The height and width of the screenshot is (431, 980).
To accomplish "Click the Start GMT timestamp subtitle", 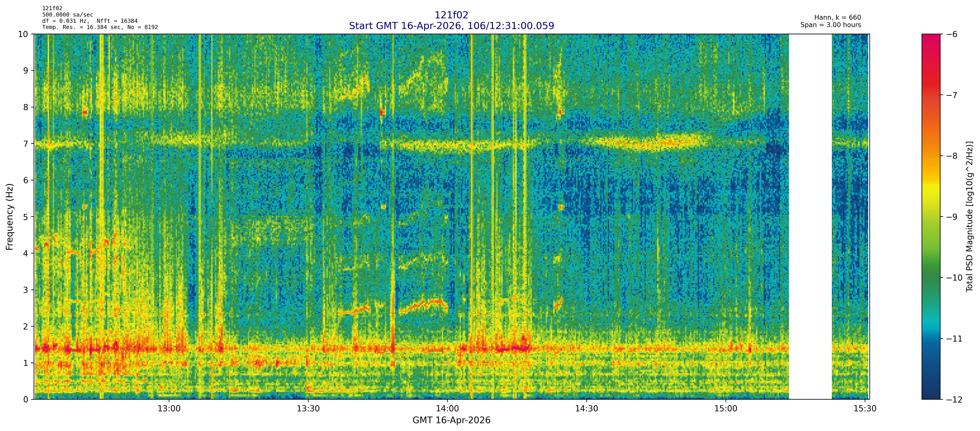I will click(x=451, y=26).
